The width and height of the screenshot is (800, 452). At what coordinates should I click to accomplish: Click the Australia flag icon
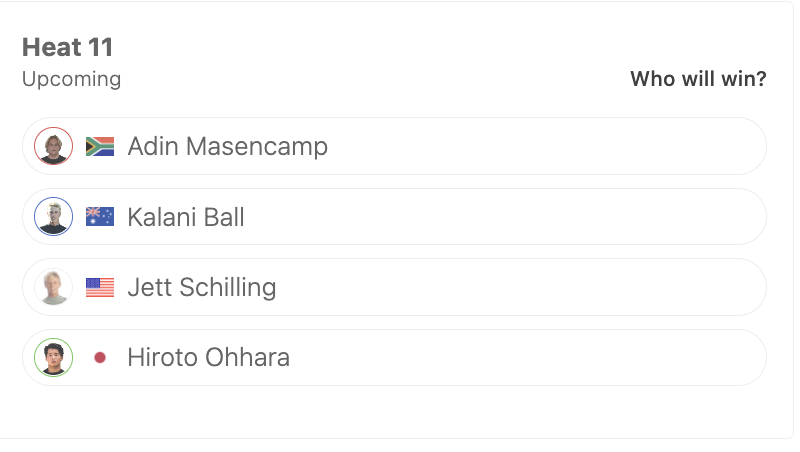click(x=100, y=217)
